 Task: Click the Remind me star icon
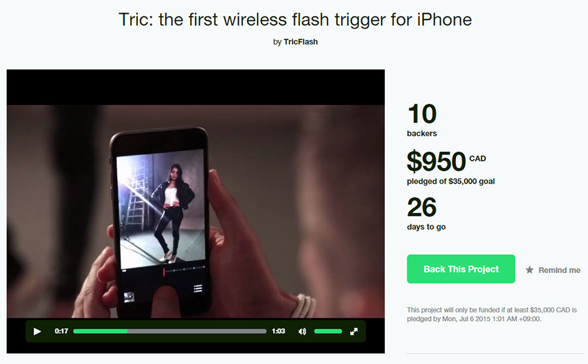point(529,270)
